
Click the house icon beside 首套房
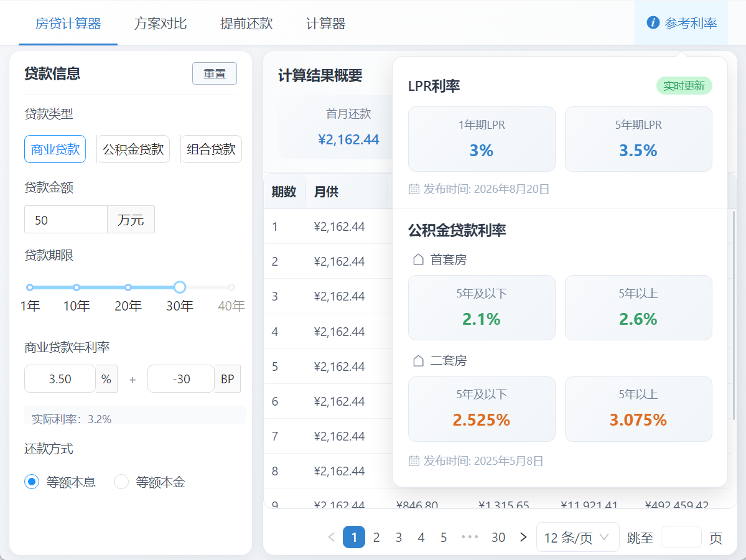coord(418,259)
